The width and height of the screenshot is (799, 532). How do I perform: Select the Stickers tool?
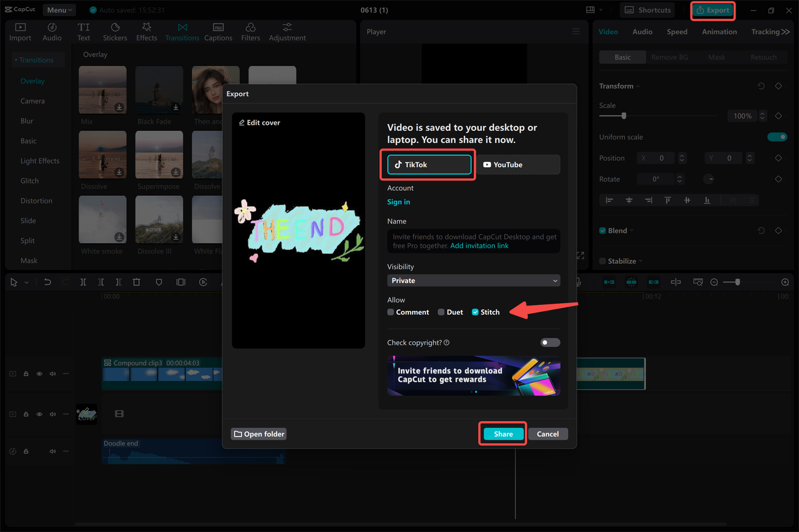(115, 31)
